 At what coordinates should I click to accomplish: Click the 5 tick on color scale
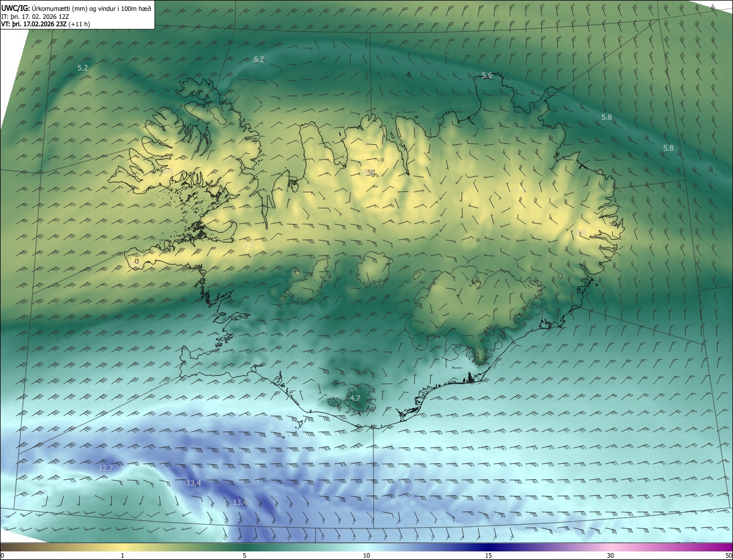pyautogui.click(x=245, y=555)
